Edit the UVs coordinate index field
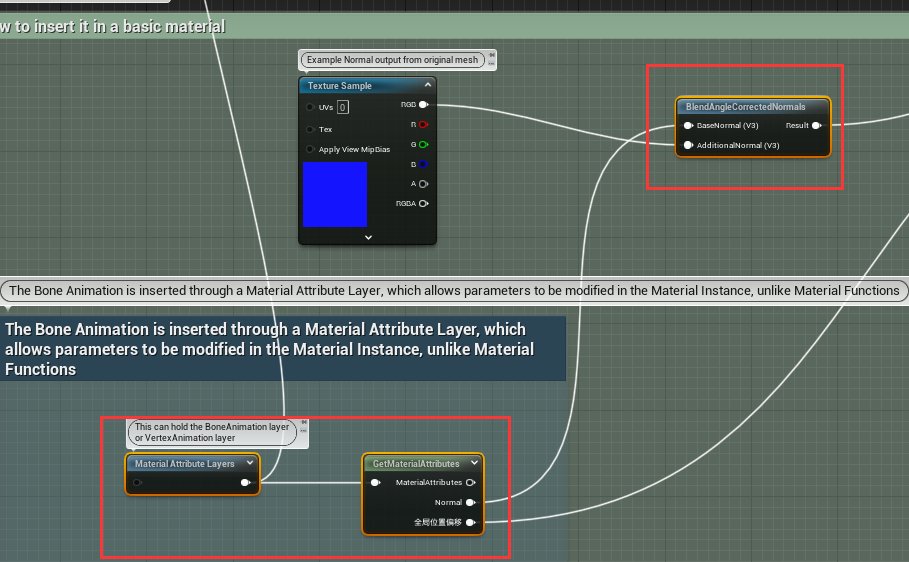 point(343,107)
